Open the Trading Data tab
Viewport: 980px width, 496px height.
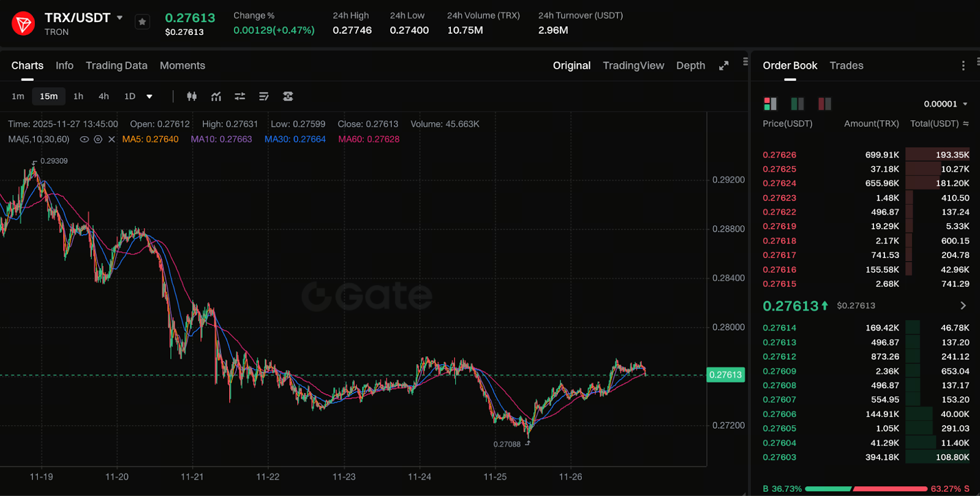[116, 66]
